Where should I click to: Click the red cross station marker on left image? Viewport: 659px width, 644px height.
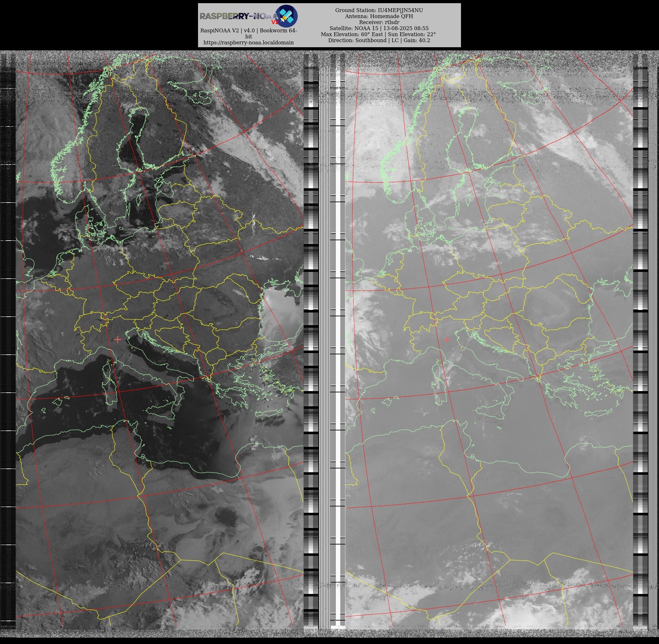pos(118,339)
